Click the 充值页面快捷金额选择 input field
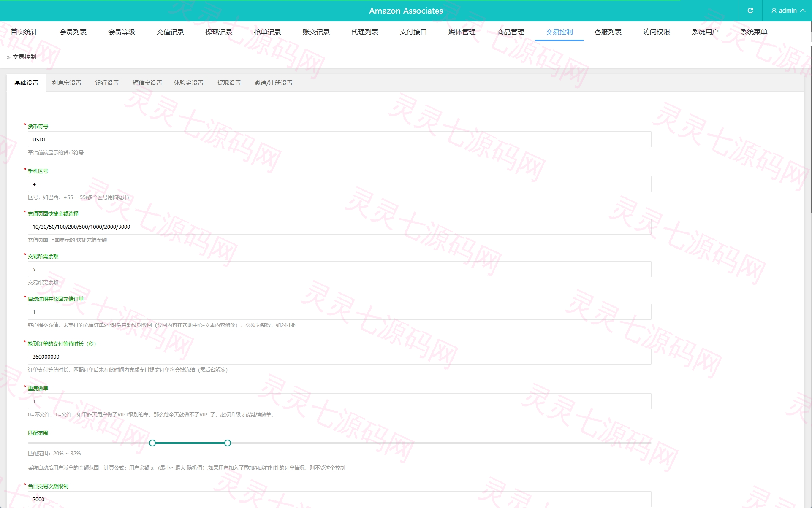 (339, 227)
